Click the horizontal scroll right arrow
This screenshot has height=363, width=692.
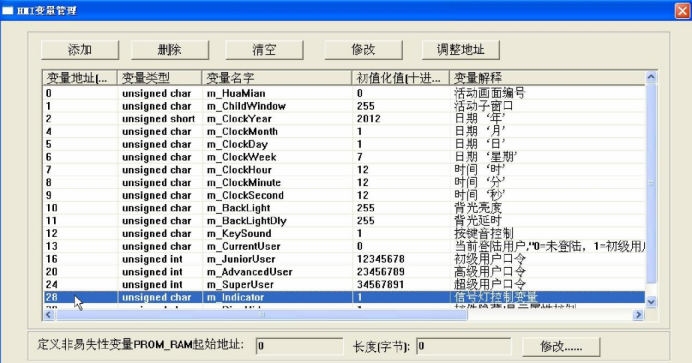pos(638,315)
